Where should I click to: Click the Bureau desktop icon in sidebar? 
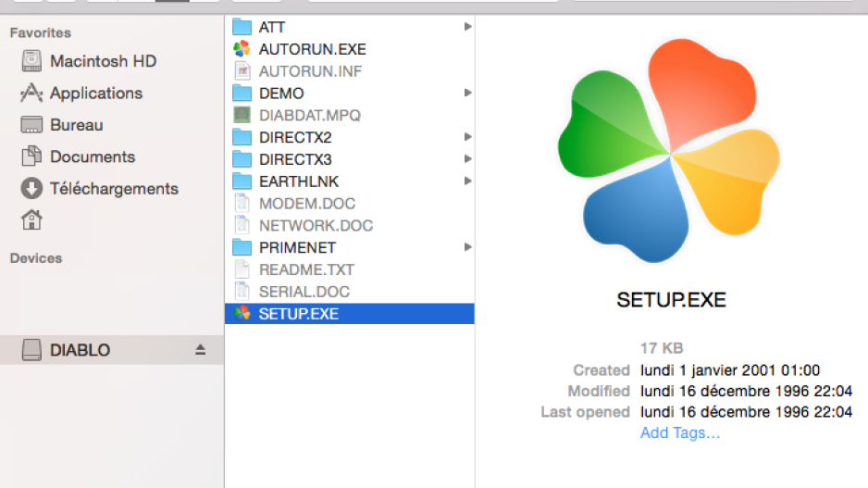(31, 125)
